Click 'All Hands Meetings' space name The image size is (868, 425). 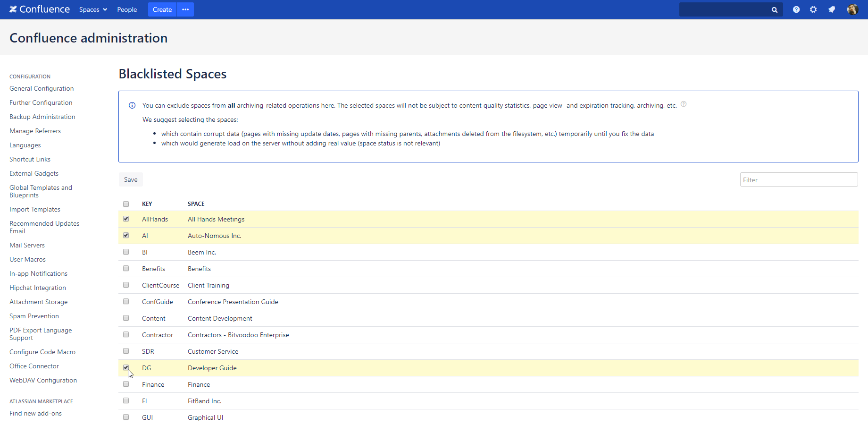tap(216, 219)
